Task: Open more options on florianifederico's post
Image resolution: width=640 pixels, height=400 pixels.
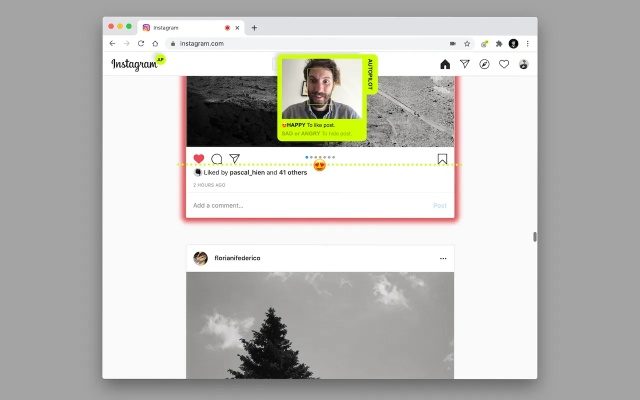Action: pos(443,258)
